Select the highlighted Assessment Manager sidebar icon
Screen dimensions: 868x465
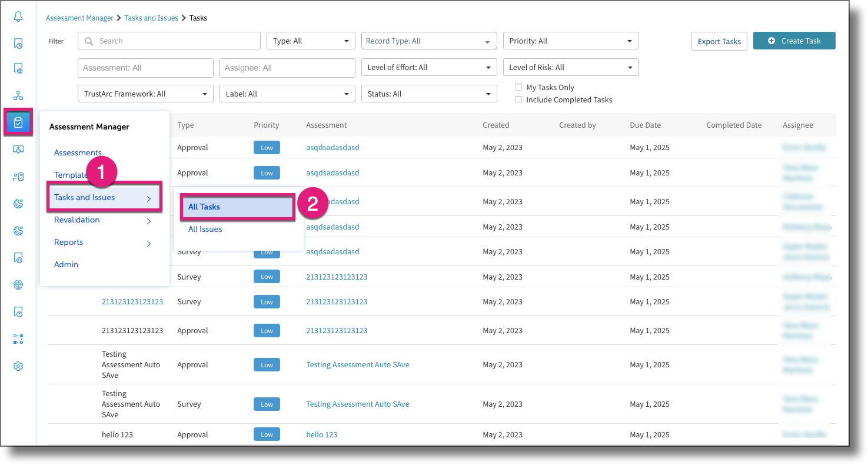click(18, 122)
